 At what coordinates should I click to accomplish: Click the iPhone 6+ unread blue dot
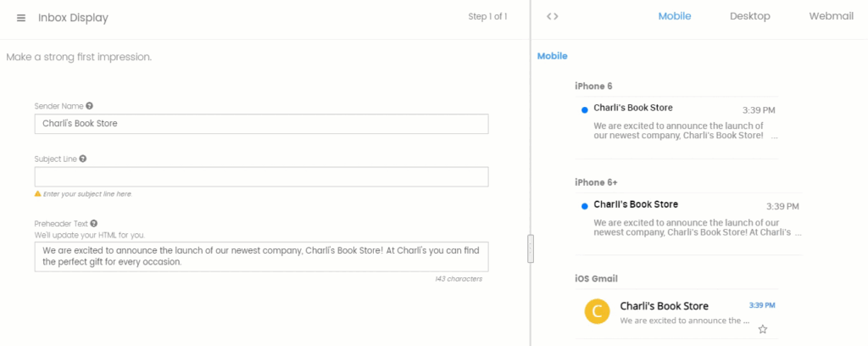pyautogui.click(x=584, y=206)
